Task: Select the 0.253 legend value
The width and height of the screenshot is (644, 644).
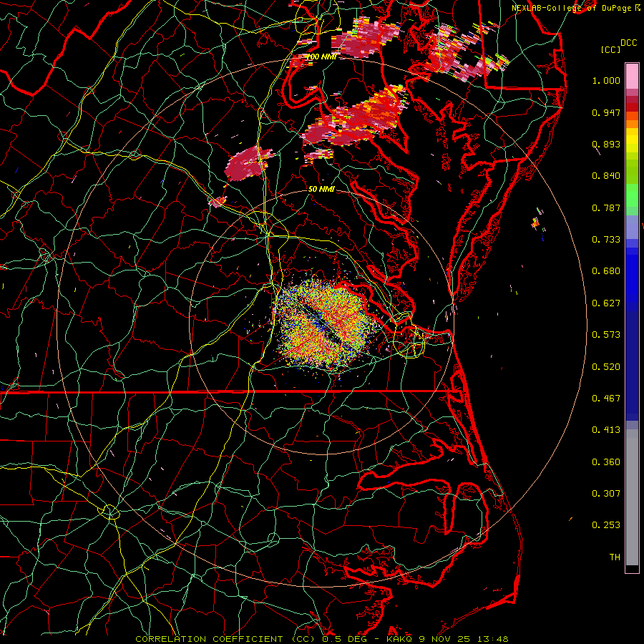Action: 606,525
